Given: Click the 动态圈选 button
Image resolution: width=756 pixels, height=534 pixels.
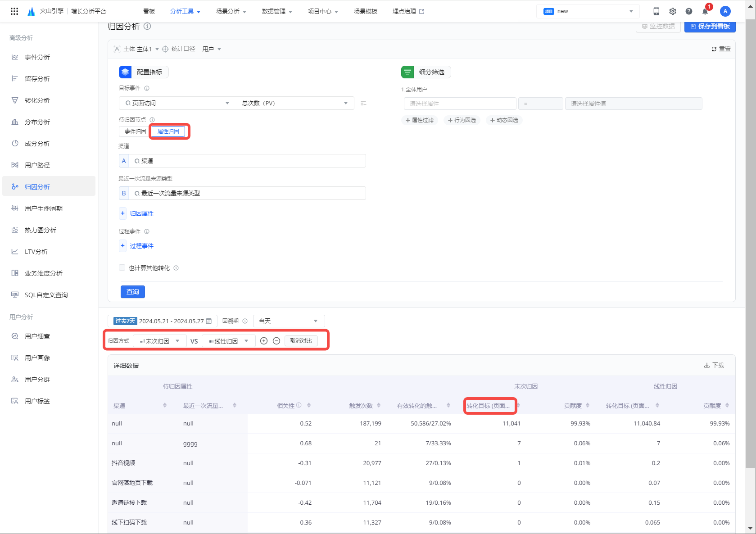Looking at the screenshot, I should click(504, 120).
